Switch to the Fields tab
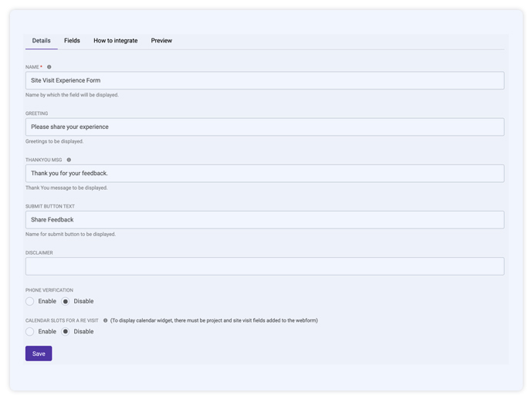 [x=72, y=41]
